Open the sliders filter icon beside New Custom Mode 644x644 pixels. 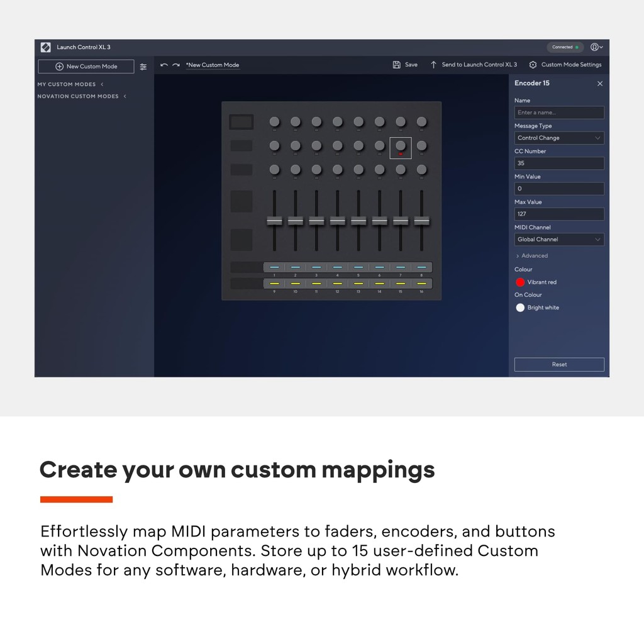coord(143,67)
